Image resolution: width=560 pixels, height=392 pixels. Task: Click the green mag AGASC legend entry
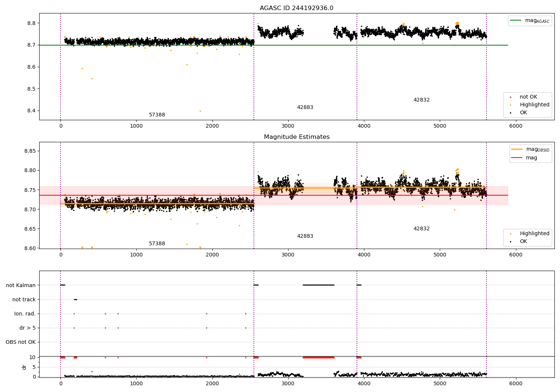[x=530, y=21]
